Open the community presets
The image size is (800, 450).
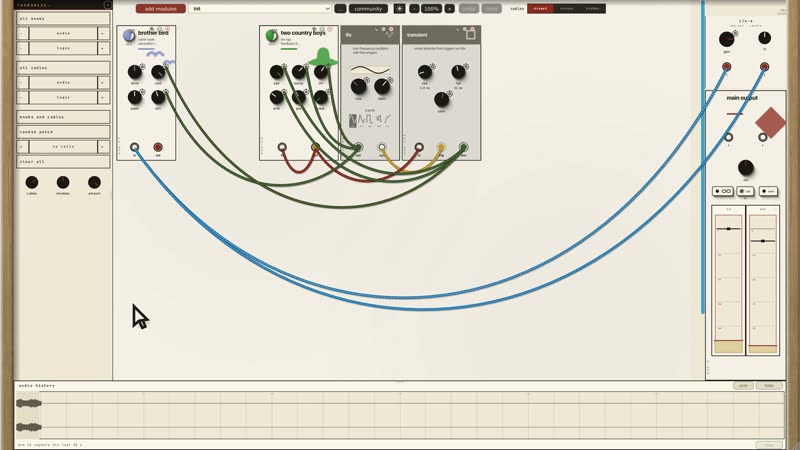[368, 9]
